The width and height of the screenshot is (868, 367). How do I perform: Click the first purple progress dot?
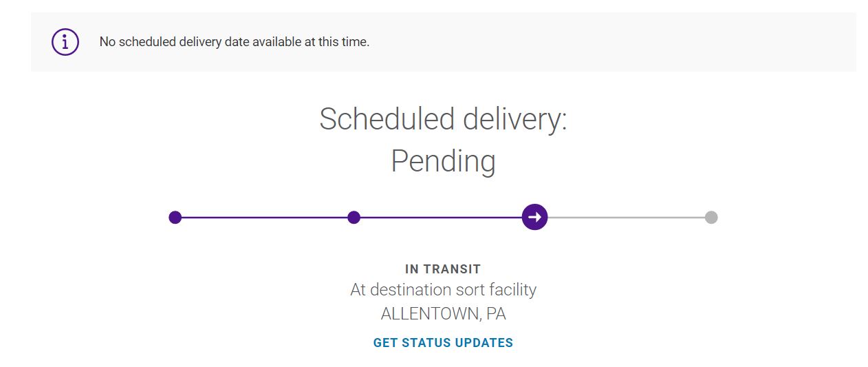[x=175, y=218]
